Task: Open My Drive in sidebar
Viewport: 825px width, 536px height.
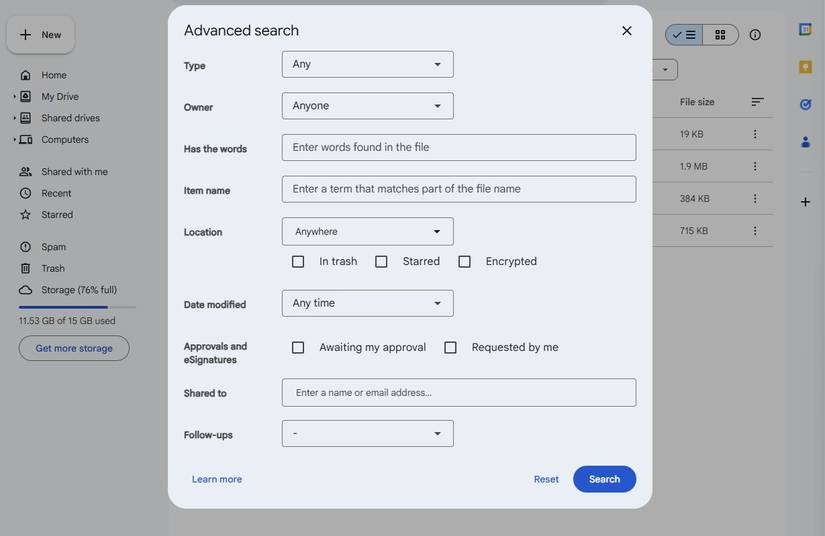Action: pos(60,97)
